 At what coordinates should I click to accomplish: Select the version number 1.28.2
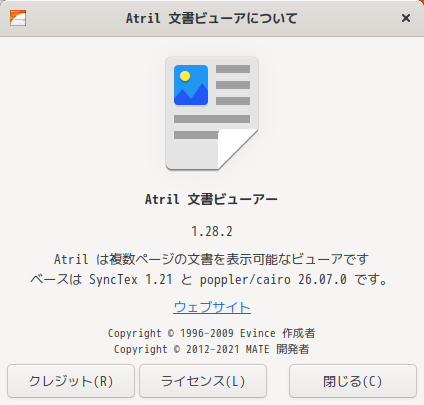(212, 231)
